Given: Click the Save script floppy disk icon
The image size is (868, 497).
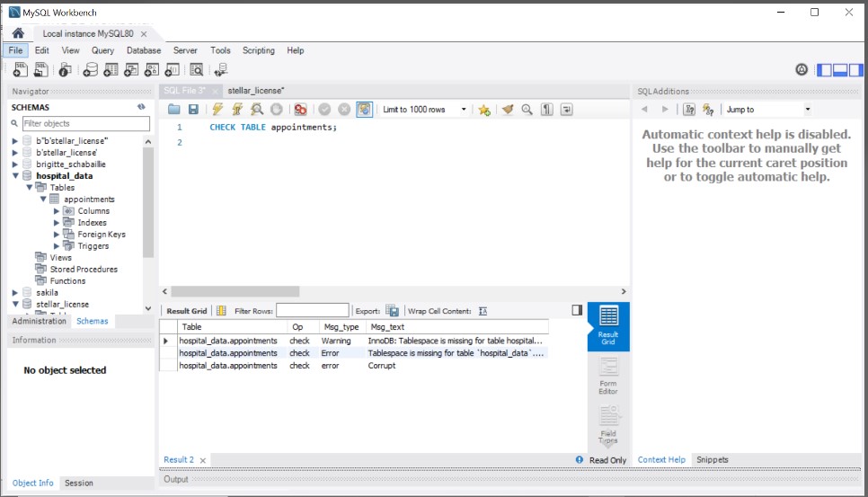Looking at the screenshot, I should tap(193, 110).
